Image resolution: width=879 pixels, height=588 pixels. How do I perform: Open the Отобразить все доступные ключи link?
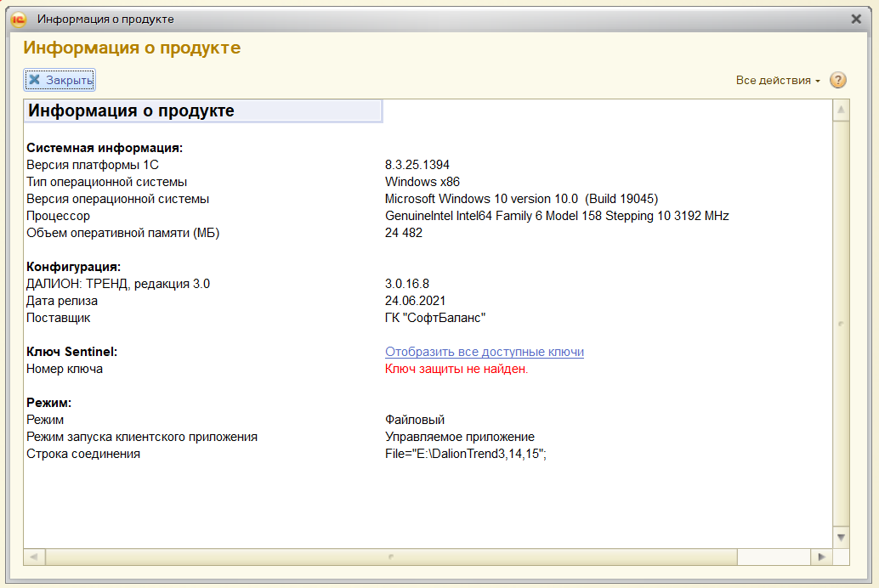tap(484, 352)
